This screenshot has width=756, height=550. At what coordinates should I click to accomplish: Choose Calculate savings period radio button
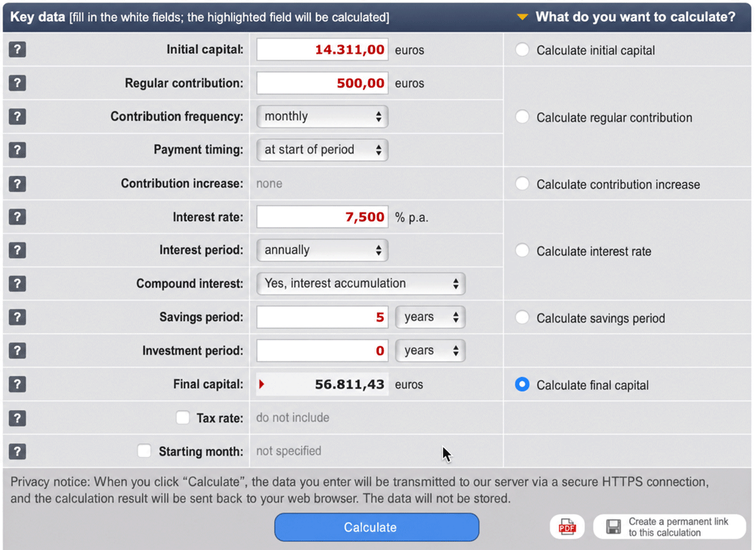(522, 317)
